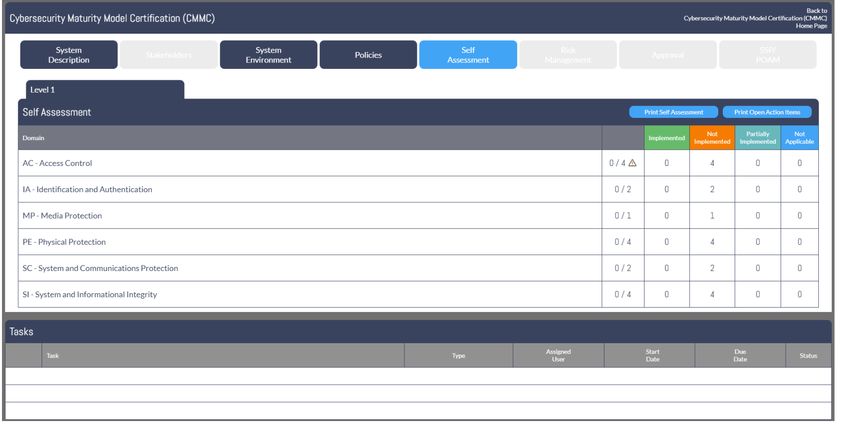This screenshot has height=427, width=850.
Task: Click 0 / 4 progress in Physical Protection row
Action: point(623,242)
